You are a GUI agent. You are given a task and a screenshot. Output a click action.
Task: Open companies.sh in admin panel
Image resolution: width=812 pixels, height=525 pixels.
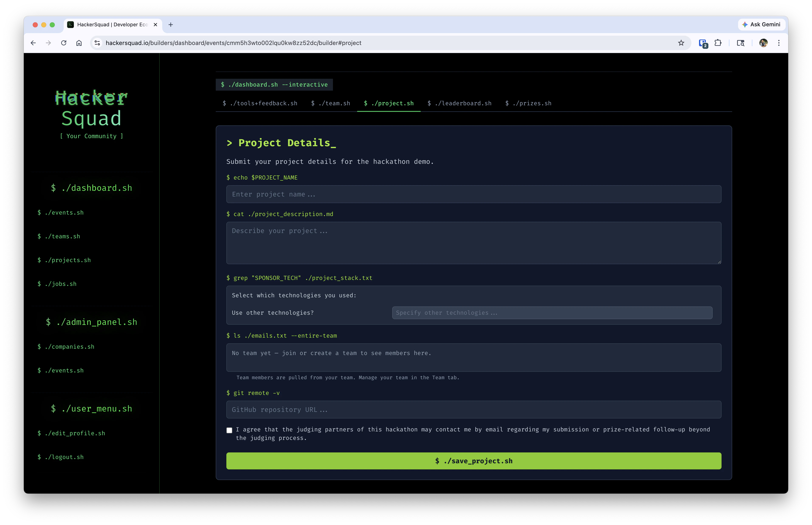tap(66, 347)
